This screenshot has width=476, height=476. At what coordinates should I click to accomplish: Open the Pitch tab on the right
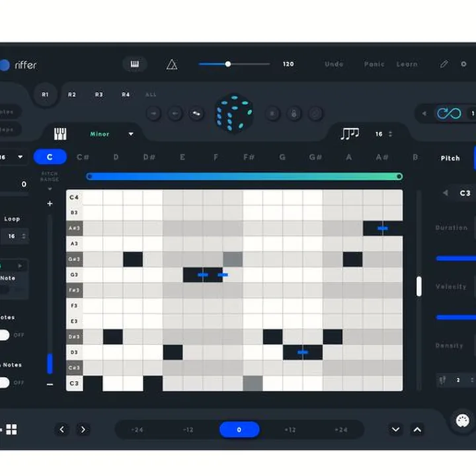click(x=450, y=158)
